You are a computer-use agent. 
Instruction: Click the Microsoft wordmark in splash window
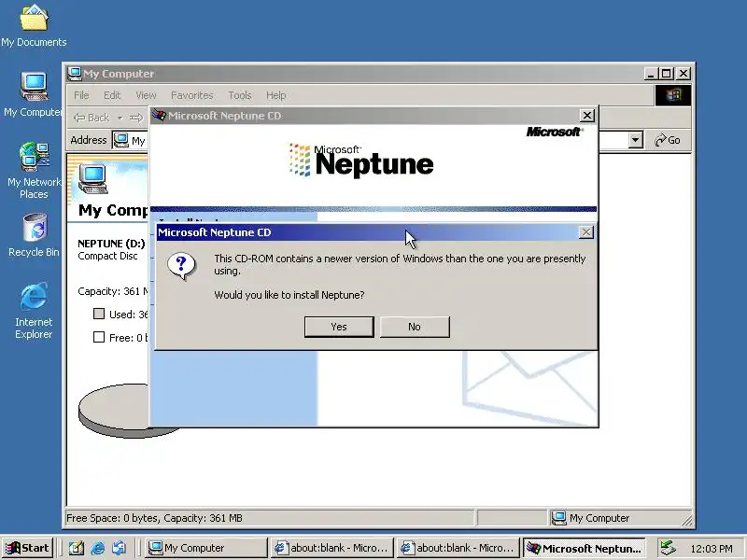click(555, 132)
